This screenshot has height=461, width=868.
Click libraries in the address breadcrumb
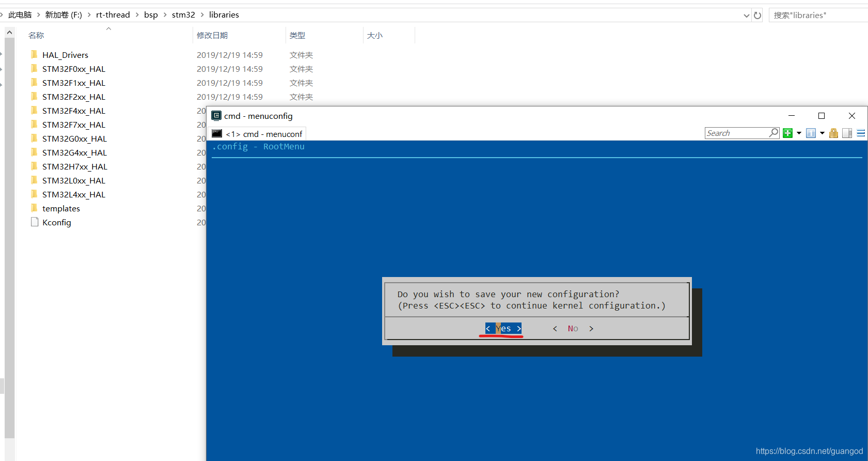coord(224,14)
